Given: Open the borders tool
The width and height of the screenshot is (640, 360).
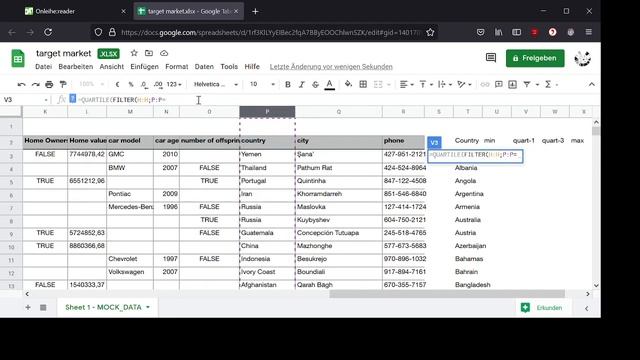Looking at the screenshot, I should coord(363,84).
